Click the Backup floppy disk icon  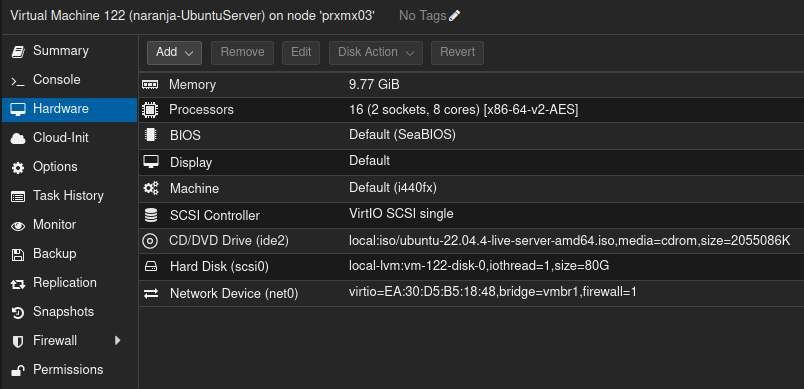point(18,255)
